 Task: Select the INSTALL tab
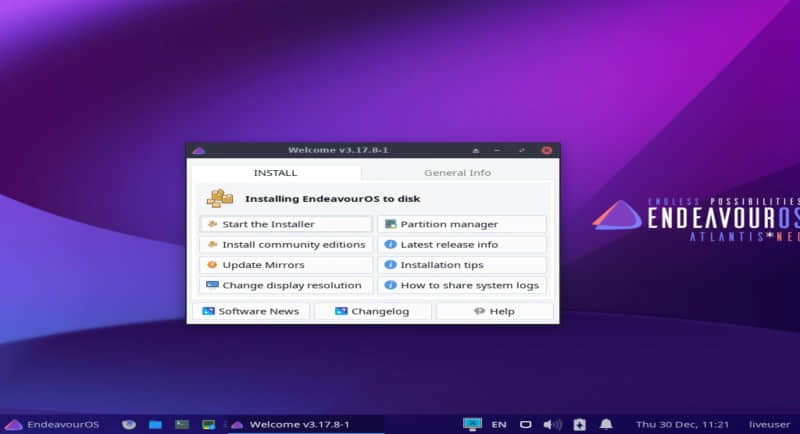[x=275, y=173]
